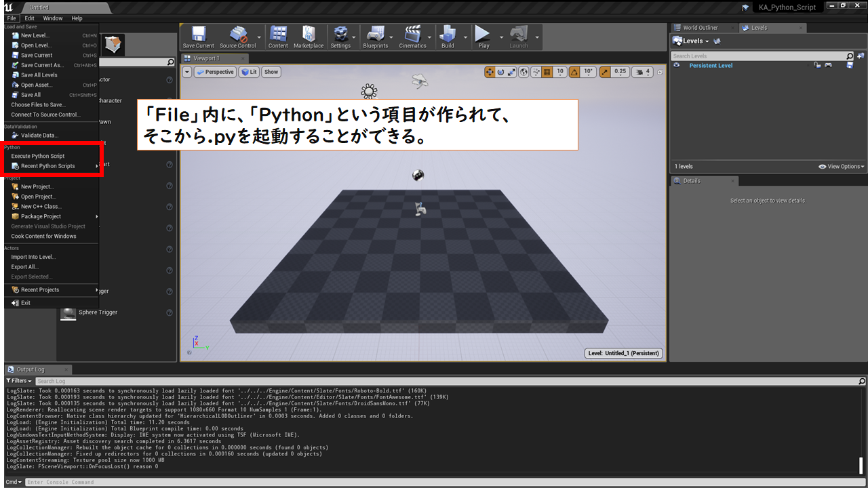Save the Persistent Level disk icon
This screenshot has height=488, width=868.
[x=850, y=65]
